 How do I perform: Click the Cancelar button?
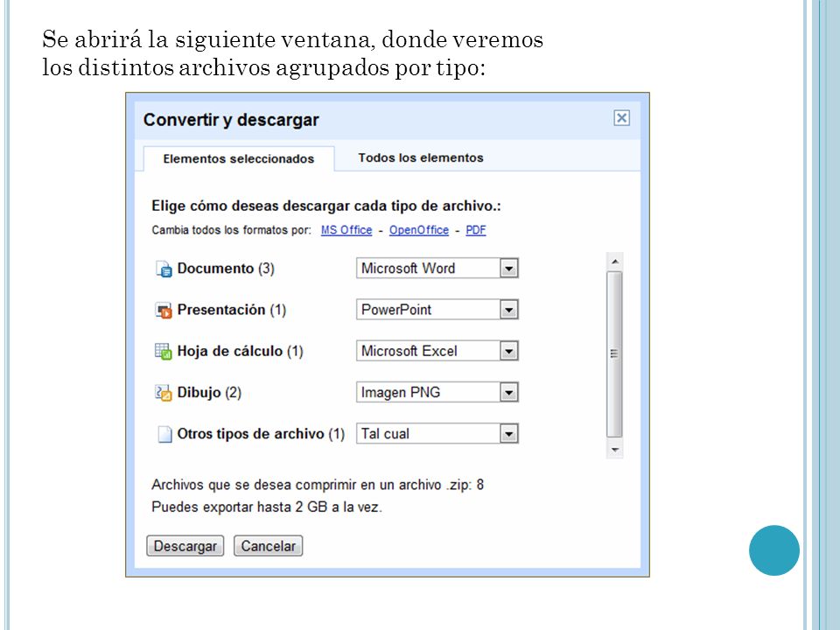269,546
